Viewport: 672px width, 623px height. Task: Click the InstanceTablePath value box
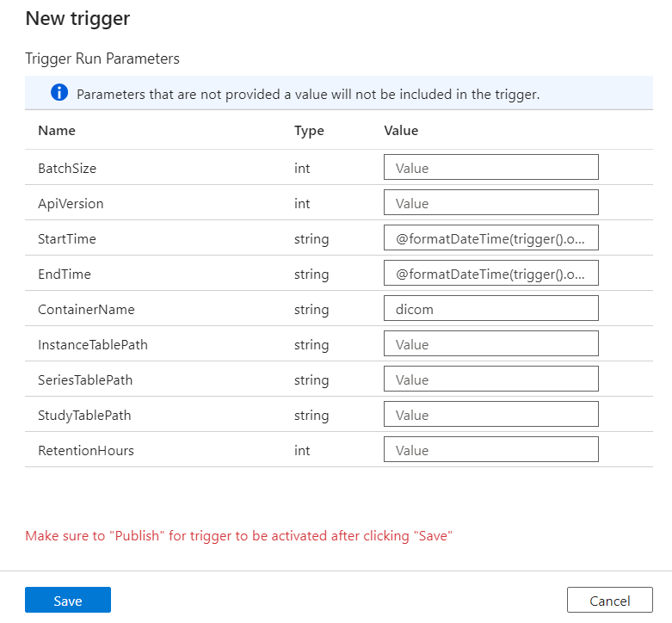(x=490, y=344)
